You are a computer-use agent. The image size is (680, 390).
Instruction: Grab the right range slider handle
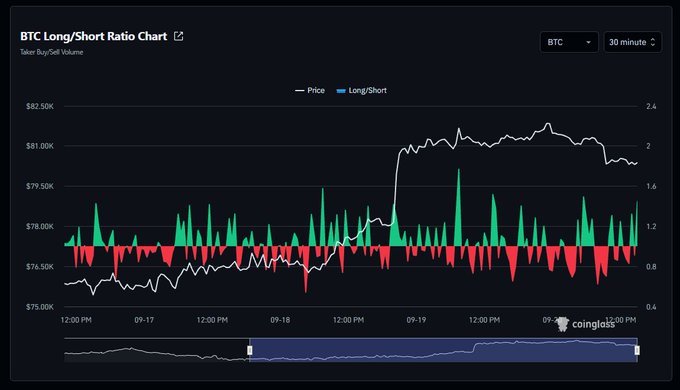coord(637,350)
